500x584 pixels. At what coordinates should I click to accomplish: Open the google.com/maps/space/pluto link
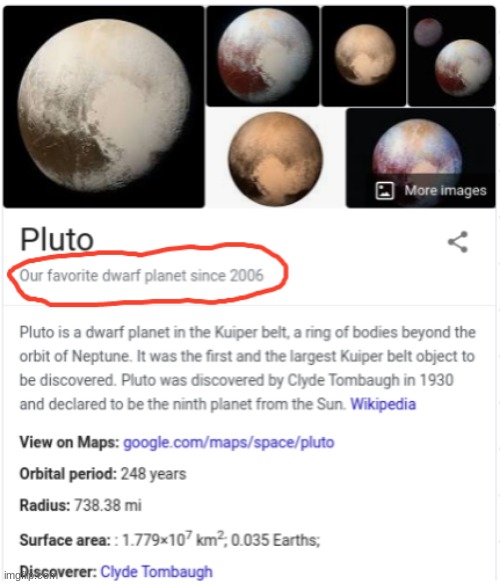(x=228, y=442)
